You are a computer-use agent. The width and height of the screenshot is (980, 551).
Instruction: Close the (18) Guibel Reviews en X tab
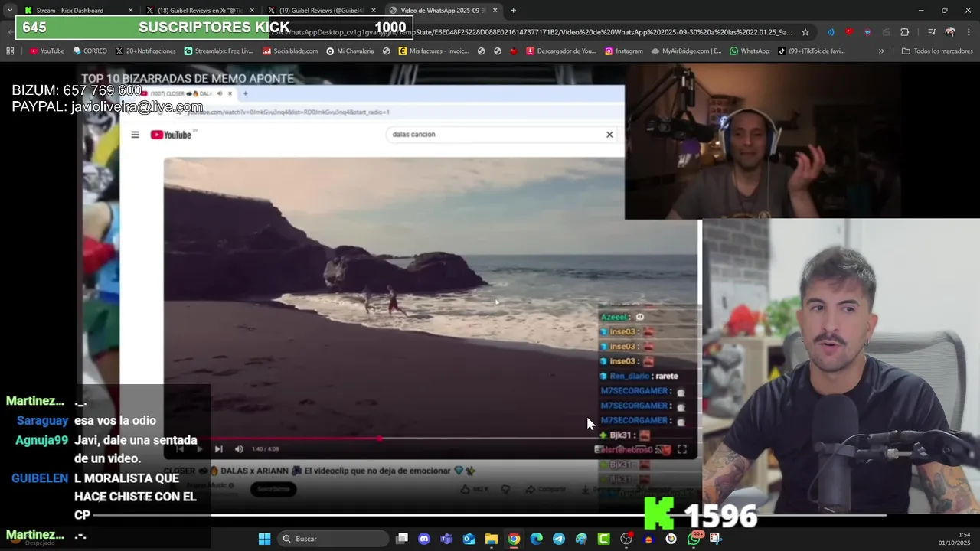pyautogui.click(x=252, y=10)
